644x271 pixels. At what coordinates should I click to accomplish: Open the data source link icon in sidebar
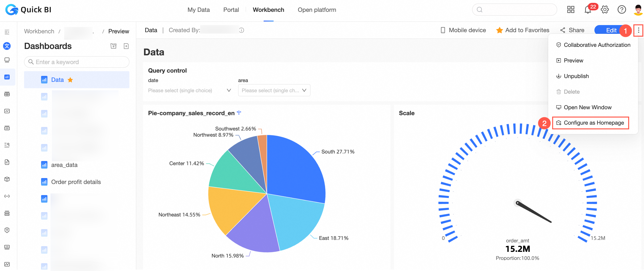click(7, 196)
